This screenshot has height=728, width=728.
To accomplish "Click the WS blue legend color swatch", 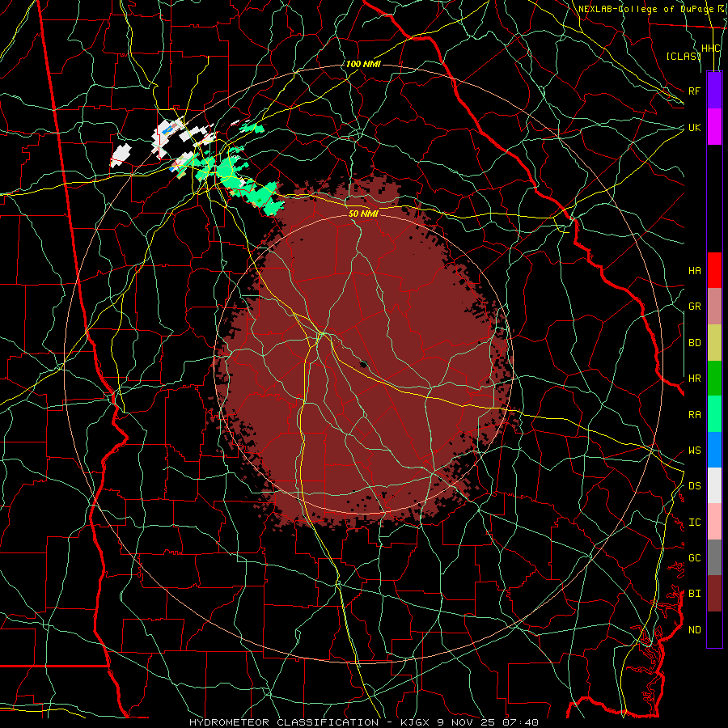I will pyautogui.click(x=714, y=450).
